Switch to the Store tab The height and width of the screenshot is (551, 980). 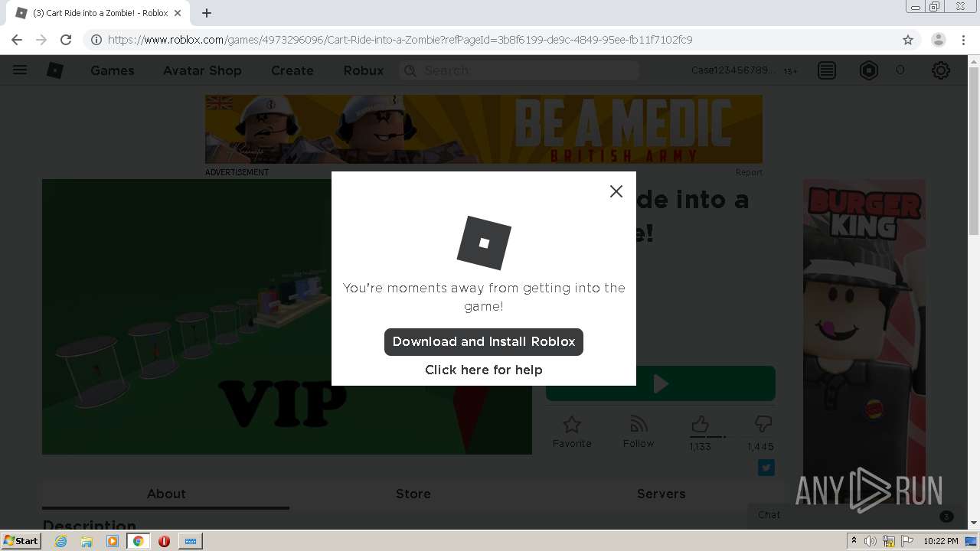point(413,494)
